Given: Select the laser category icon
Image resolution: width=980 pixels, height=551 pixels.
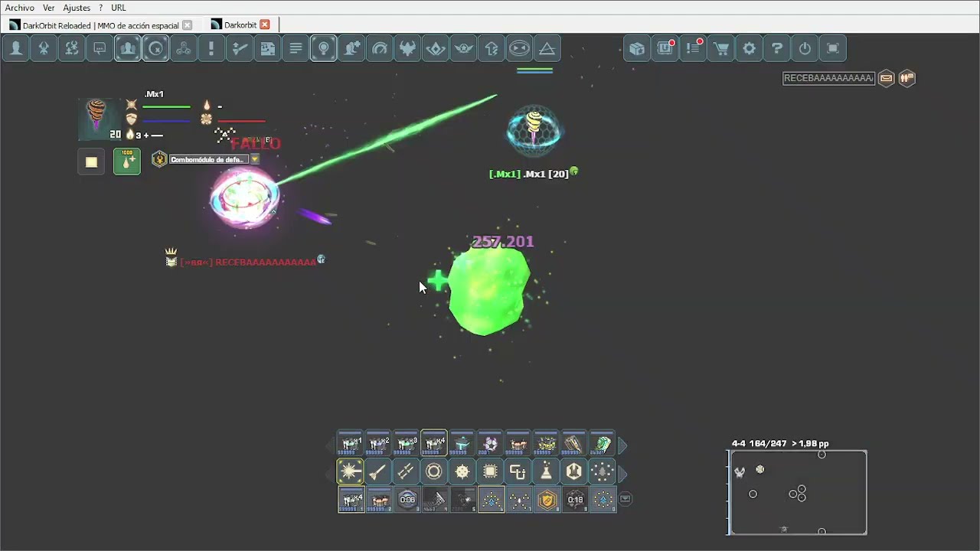Looking at the screenshot, I should pos(351,471).
